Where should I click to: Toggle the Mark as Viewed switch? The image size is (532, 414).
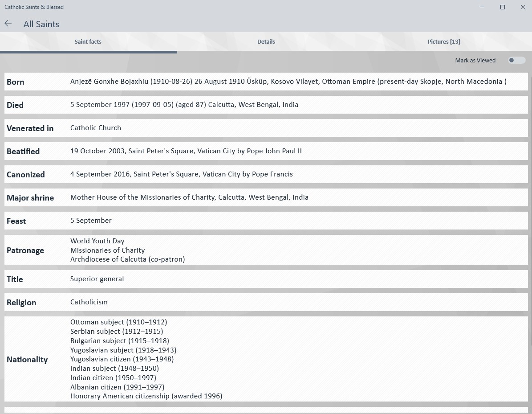coord(516,61)
